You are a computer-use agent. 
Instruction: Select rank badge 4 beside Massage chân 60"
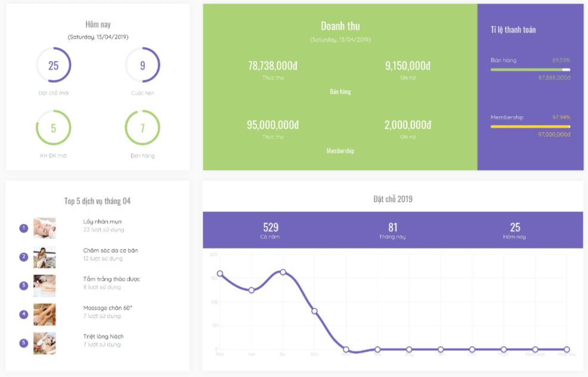point(24,314)
